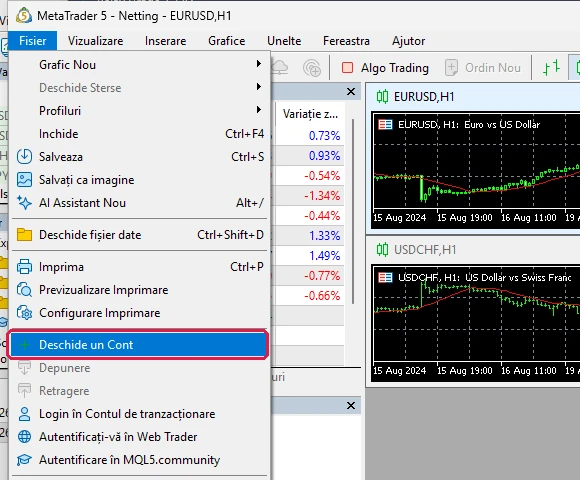Open the Inserare menu
The width and height of the screenshot is (580, 480).
(165, 41)
